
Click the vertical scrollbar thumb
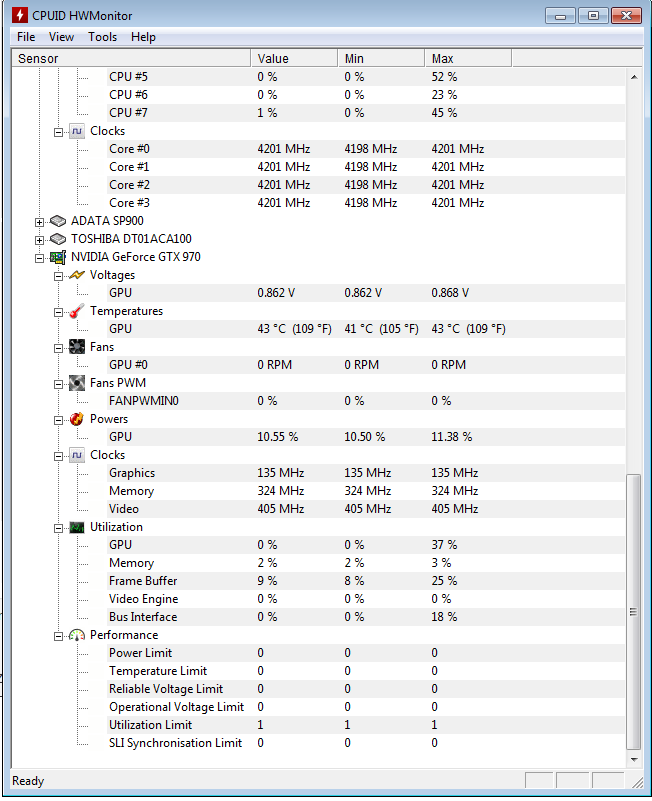point(634,611)
